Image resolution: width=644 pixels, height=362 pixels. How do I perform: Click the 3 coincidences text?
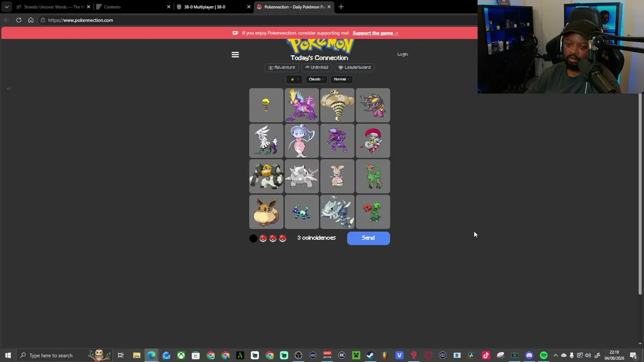coord(316,238)
